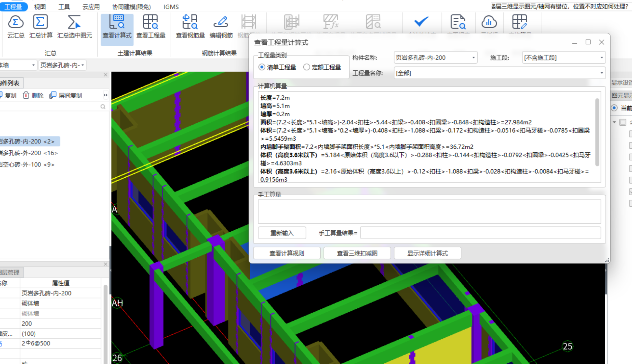Click the 汇总选中图元 icon
Screen dimensions: 632x364
coord(74,22)
